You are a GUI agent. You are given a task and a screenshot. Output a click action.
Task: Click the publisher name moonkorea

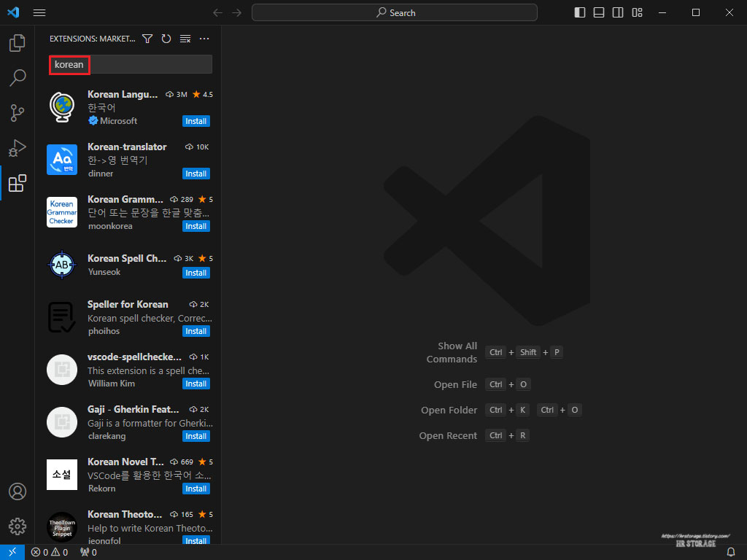[110, 226]
